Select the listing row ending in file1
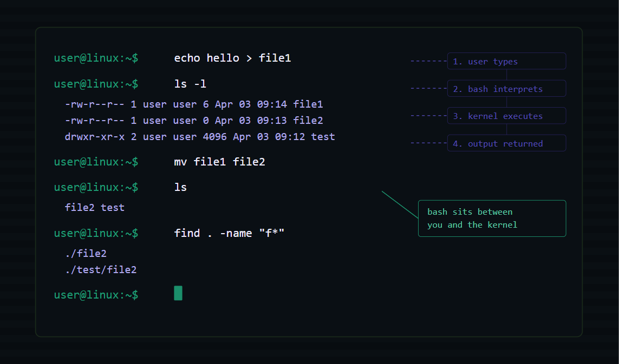619x364 pixels. click(x=194, y=104)
